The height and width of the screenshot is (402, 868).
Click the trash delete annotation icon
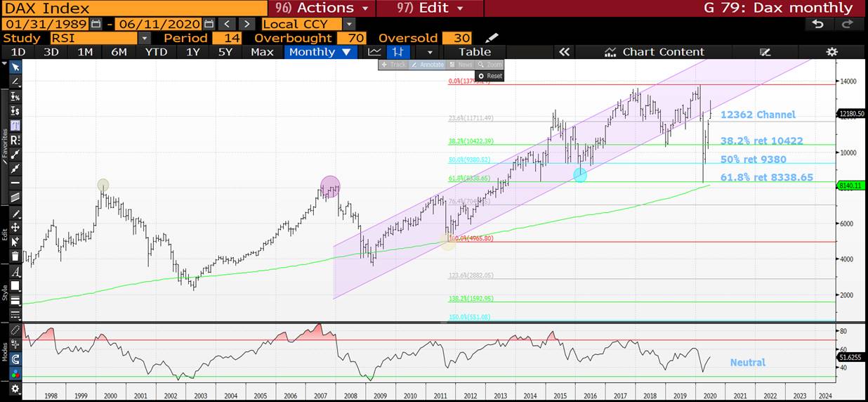[15, 256]
